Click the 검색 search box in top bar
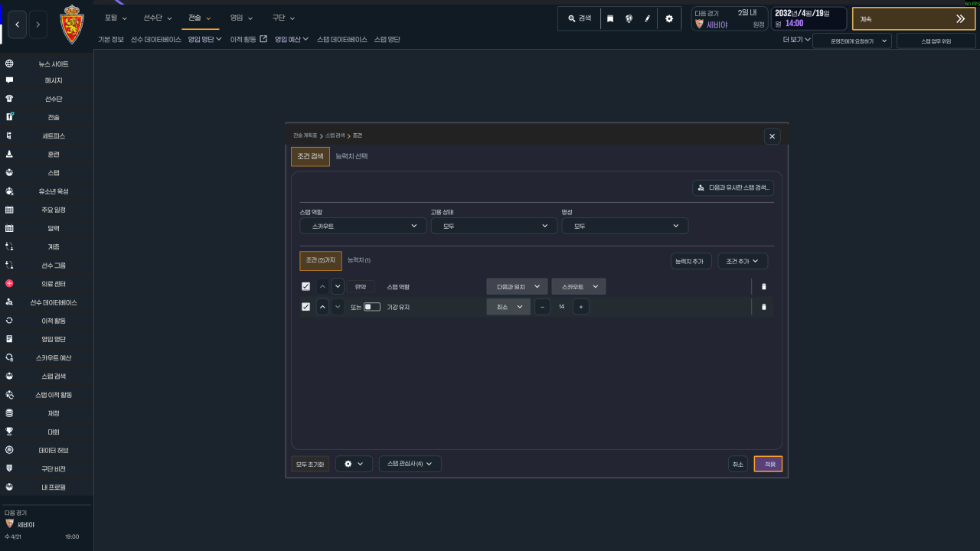The width and height of the screenshot is (980, 551). (579, 18)
